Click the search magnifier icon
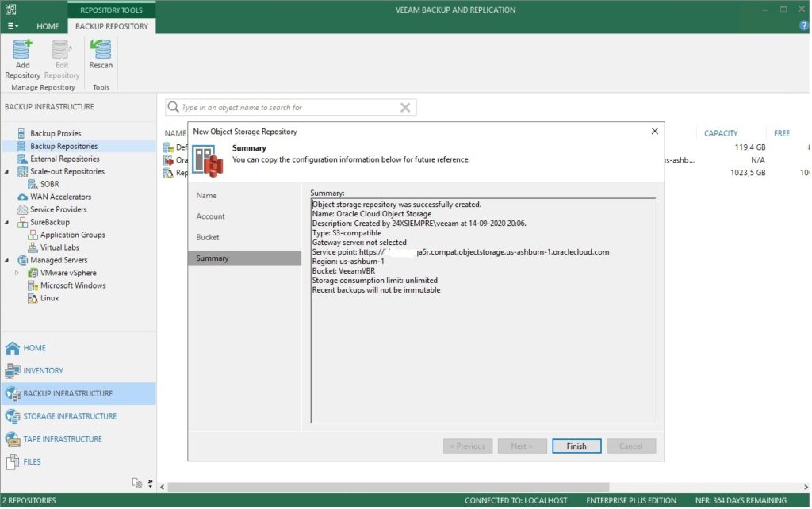 point(174,107)
